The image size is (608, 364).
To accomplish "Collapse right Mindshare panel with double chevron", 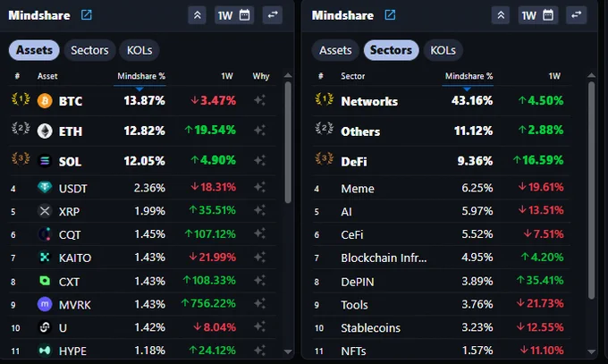I will 501,15.
